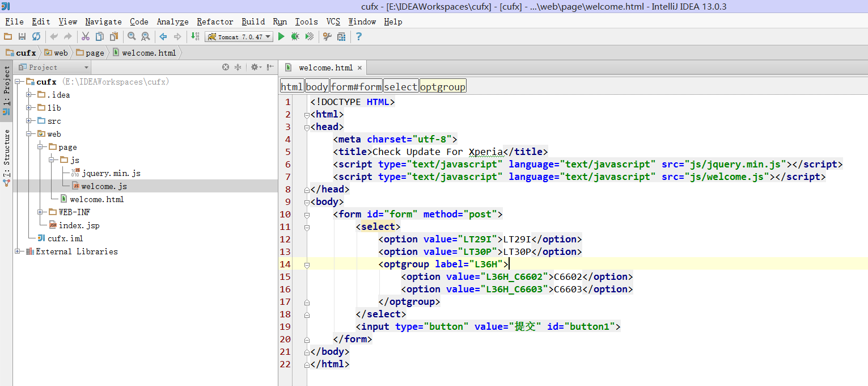The width and height of the screenshot is (868, 386).
Task: Collapse the cufx project root node
Action: coord(18,82)
